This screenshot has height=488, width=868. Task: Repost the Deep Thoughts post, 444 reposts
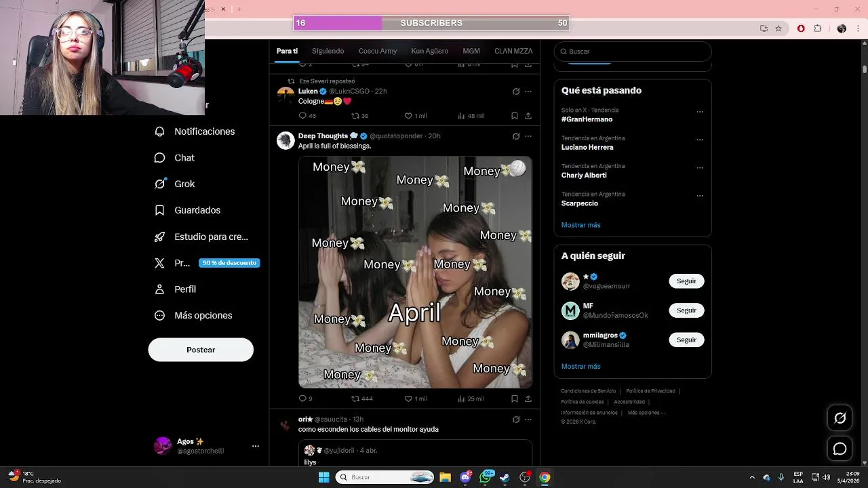click(362, 399)
